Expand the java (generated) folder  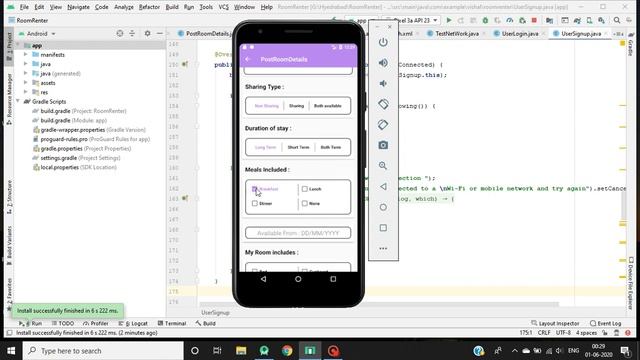coord(26,73)
